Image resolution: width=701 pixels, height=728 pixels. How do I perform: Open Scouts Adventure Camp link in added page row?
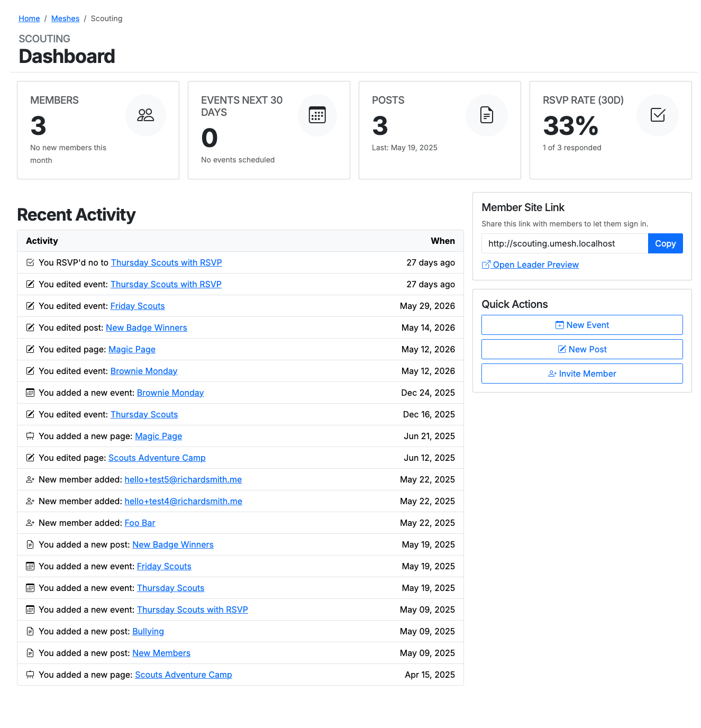pos(184,675)
